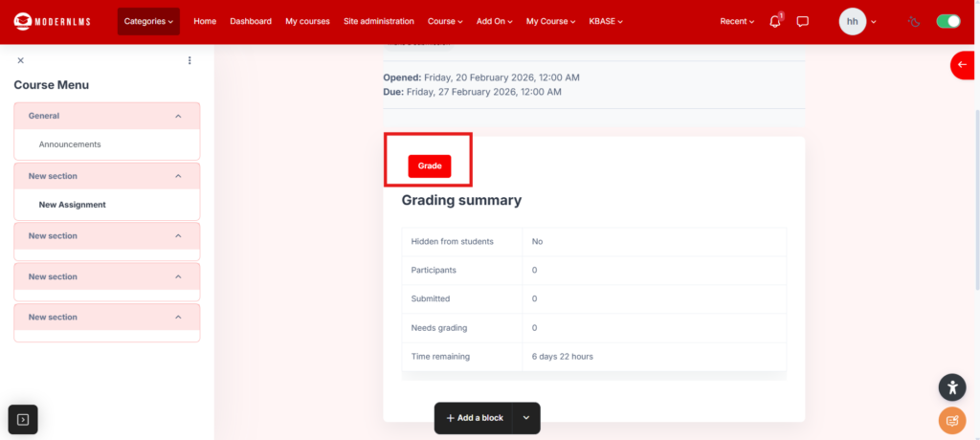Go to Site administration
The image size is (980, 440).
click(x=378, y=21)
